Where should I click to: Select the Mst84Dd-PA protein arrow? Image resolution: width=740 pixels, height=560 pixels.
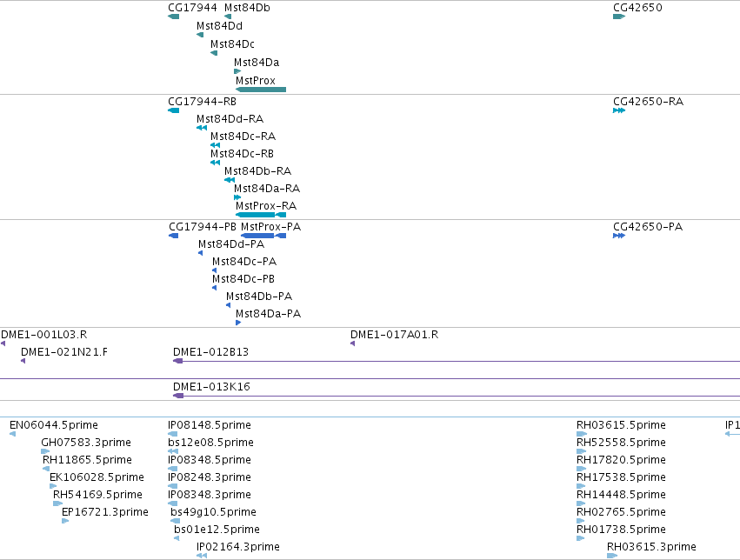tap(201, 253)
